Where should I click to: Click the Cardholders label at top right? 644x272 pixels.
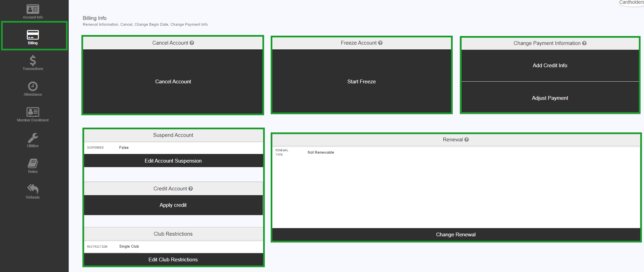coord(631,2)
